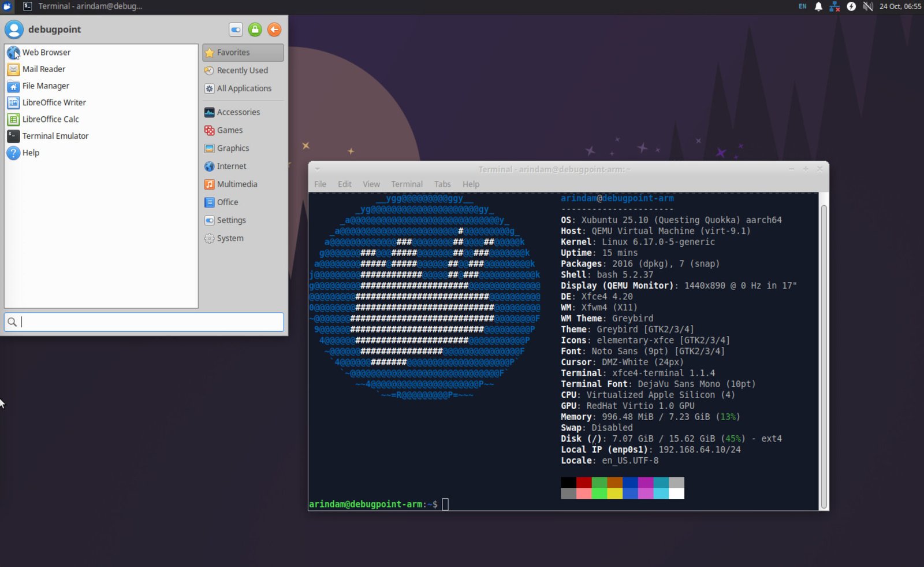The image size is (924, 567).
Task: Open the File Manager
Action: click(x=45, y=86)
